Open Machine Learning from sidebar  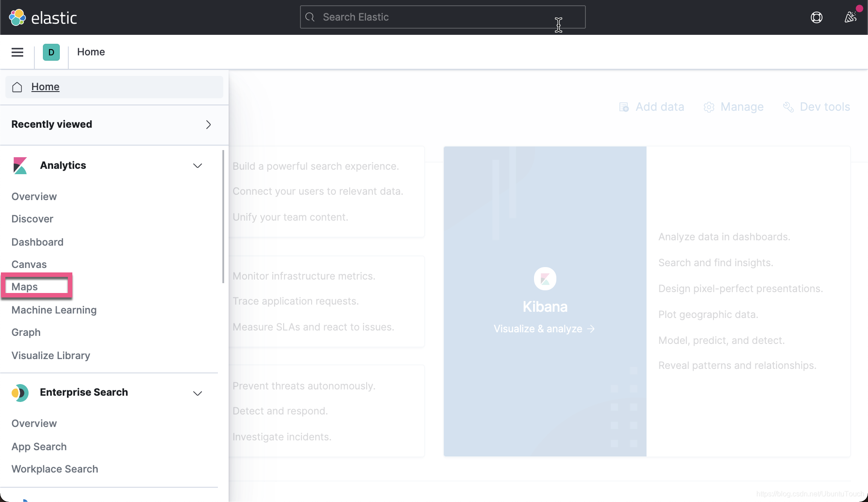point(54,310)
